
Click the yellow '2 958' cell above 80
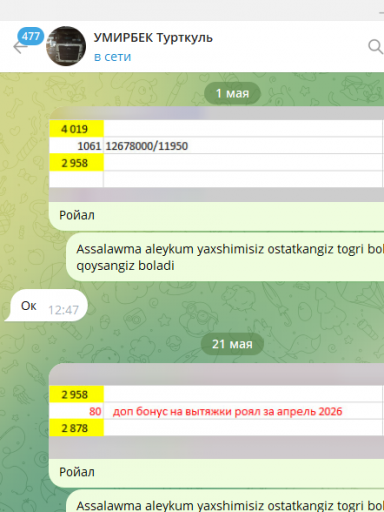[x=76, y=394]
